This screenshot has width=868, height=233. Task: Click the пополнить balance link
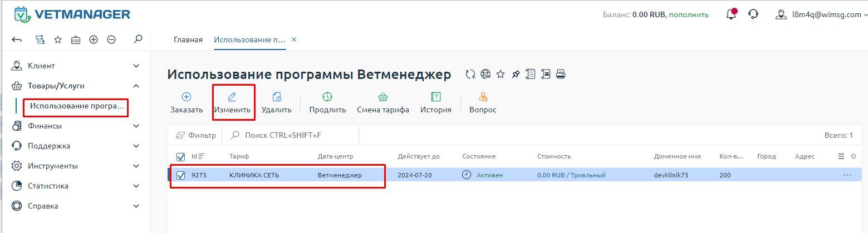coord(689,14)
